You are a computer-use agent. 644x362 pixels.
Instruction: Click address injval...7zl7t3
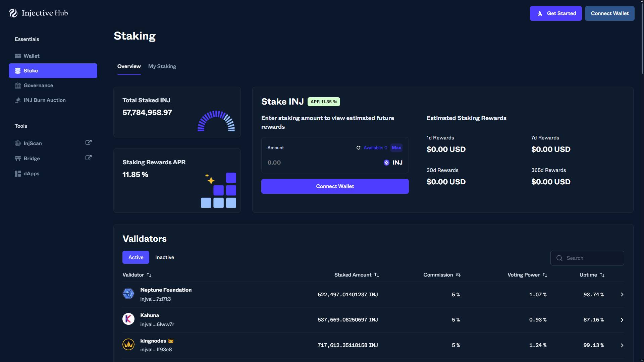click(x=156, y=299)
